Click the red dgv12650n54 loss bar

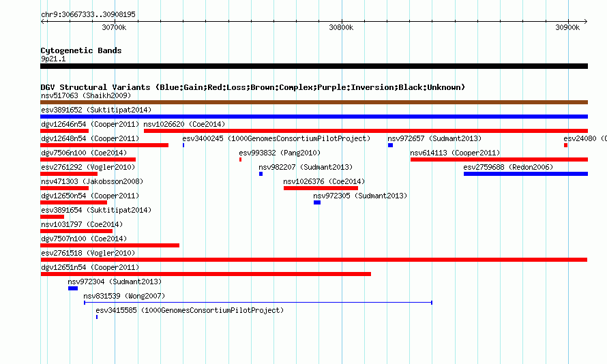pyautogui.click(x=74, y=202)
